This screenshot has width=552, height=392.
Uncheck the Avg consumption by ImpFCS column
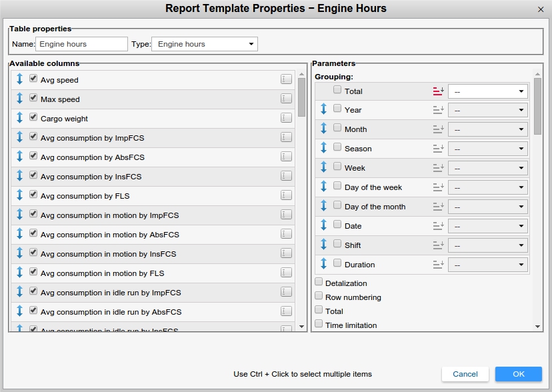[33, 137]
